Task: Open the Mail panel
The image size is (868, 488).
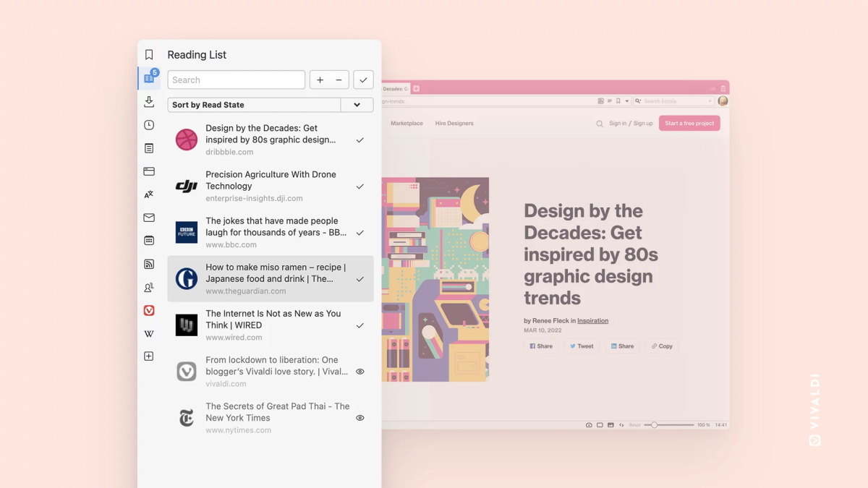Action: [149, 217]
